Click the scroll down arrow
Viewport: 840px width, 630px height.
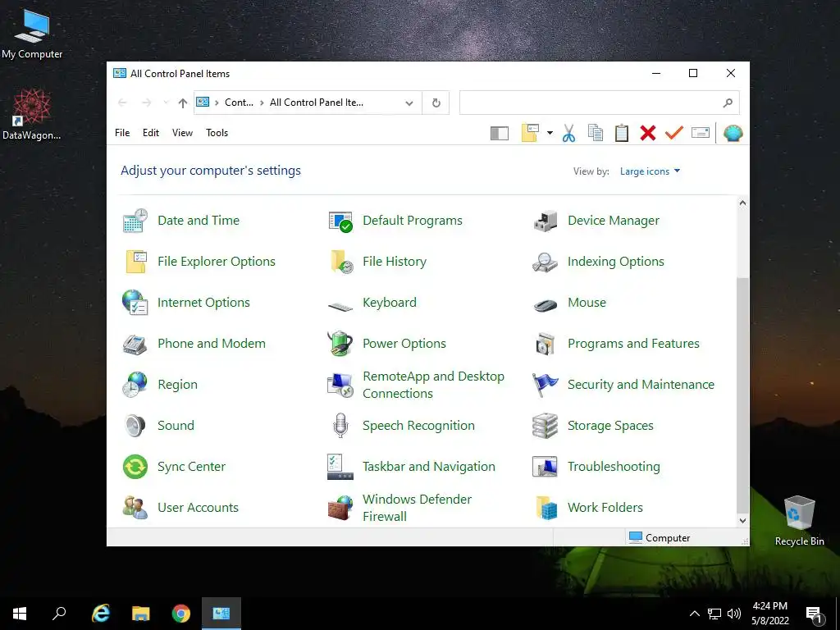click(x=742, y=521)
